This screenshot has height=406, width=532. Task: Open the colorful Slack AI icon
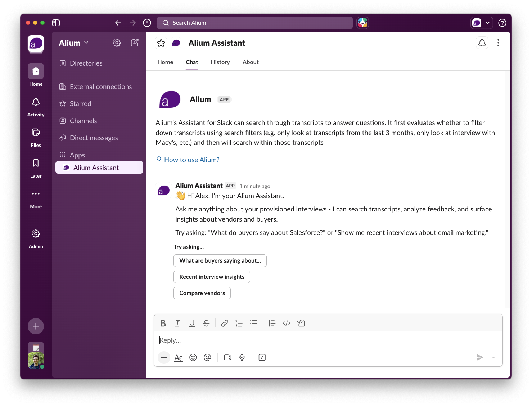click(362, 23)
